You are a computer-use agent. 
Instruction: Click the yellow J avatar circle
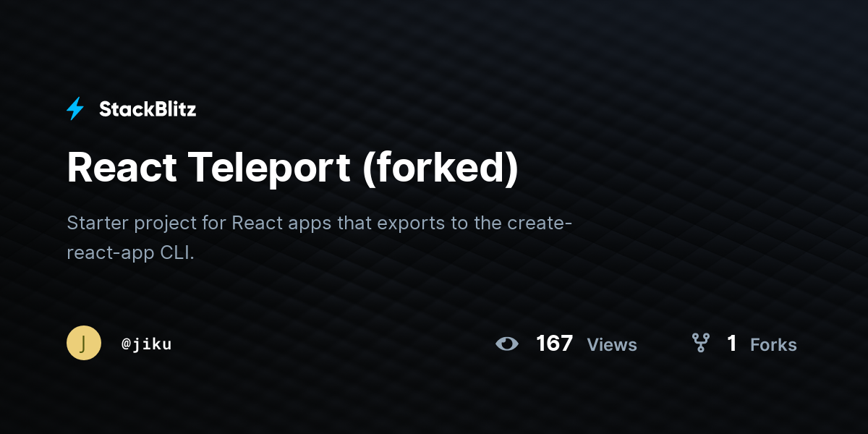coord(84,343)
